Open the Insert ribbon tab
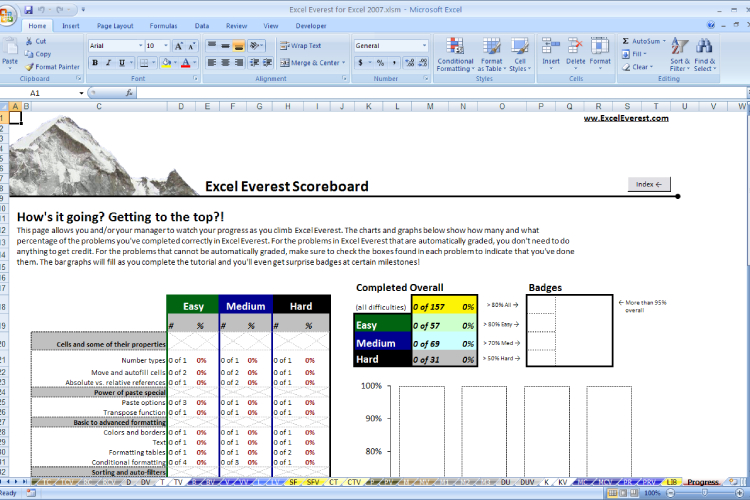The width and height of the screenshot is (750, 500). 71,26
